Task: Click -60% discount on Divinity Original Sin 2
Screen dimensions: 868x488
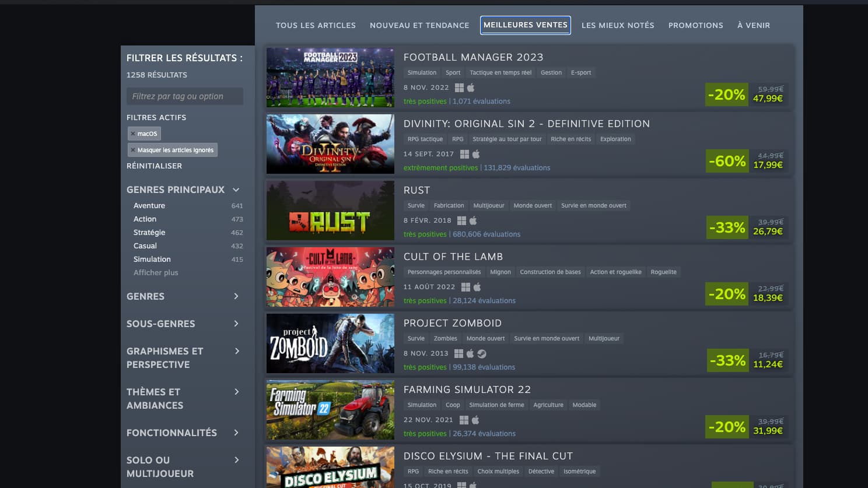Action: pyautogui.click(x=727, y=161)
